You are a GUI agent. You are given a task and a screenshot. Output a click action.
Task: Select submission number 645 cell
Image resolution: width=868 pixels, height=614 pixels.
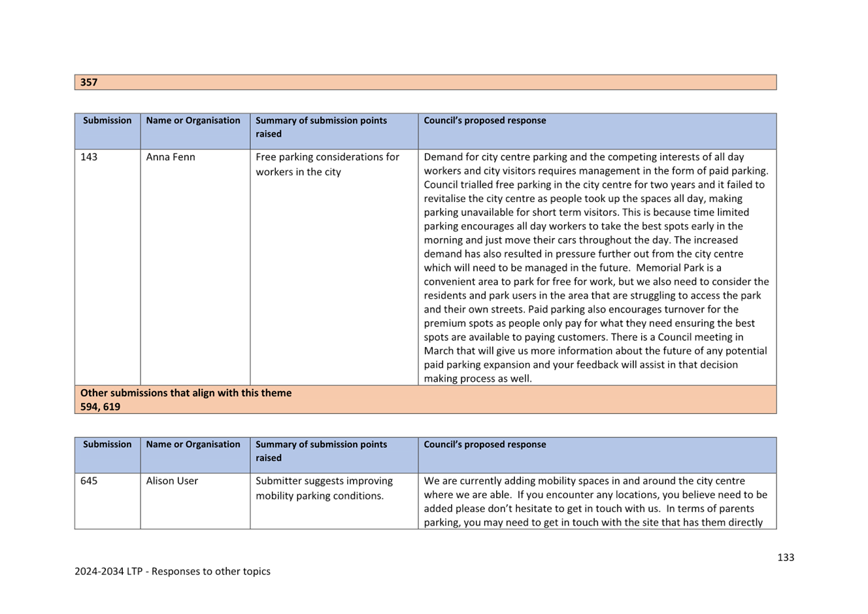[x=89, y=481]
